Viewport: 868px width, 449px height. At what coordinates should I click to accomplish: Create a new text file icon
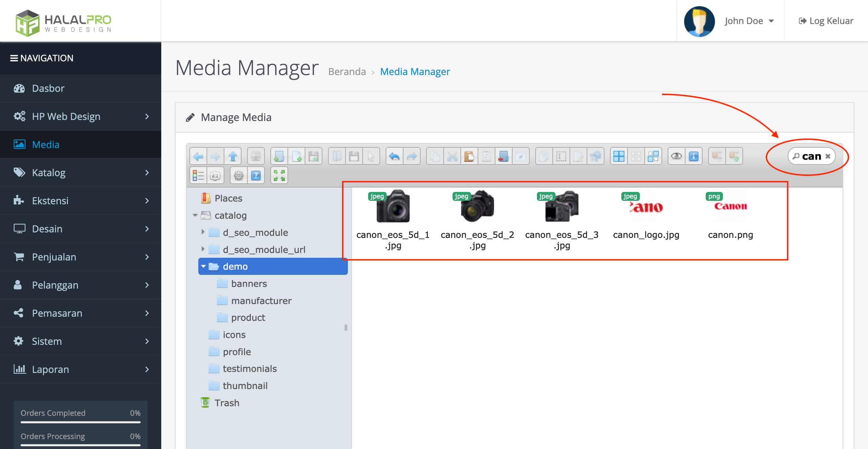296,157
